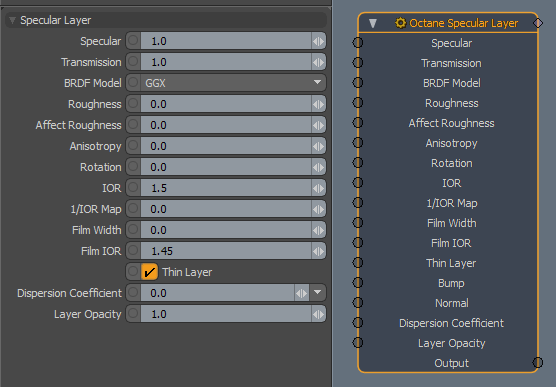This screenshot has width=556, height=387.
Task: Toggle animation dot next to Film IOR field
Action: (133, 250)
